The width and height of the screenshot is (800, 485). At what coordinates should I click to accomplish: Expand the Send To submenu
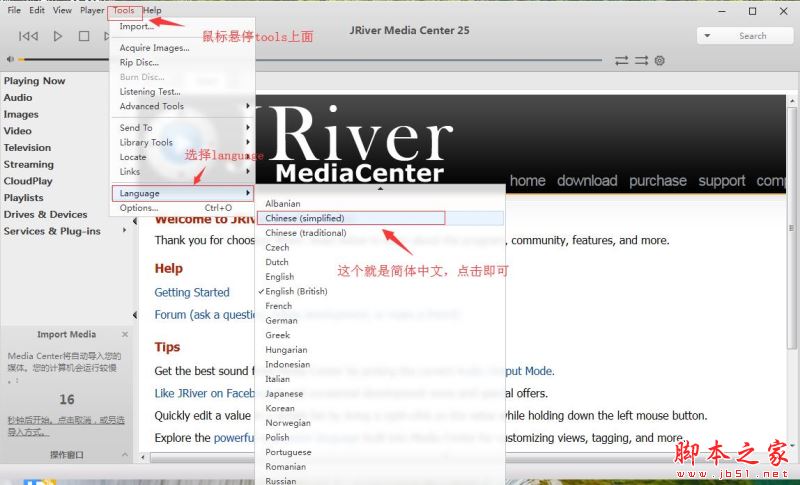coord(183,128)
